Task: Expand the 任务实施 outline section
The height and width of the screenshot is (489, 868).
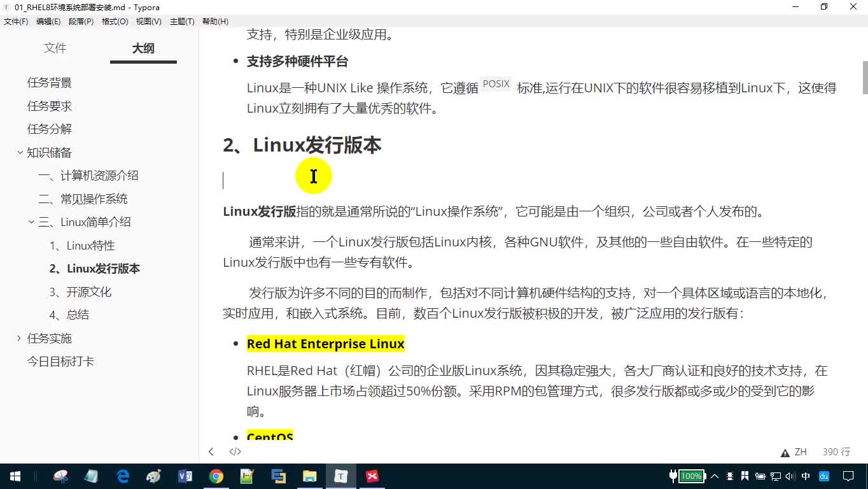Action: tap(20, 338)
